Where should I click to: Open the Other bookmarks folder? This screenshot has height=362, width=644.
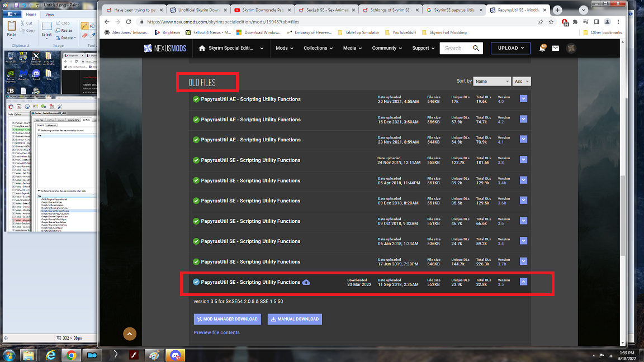602,32
